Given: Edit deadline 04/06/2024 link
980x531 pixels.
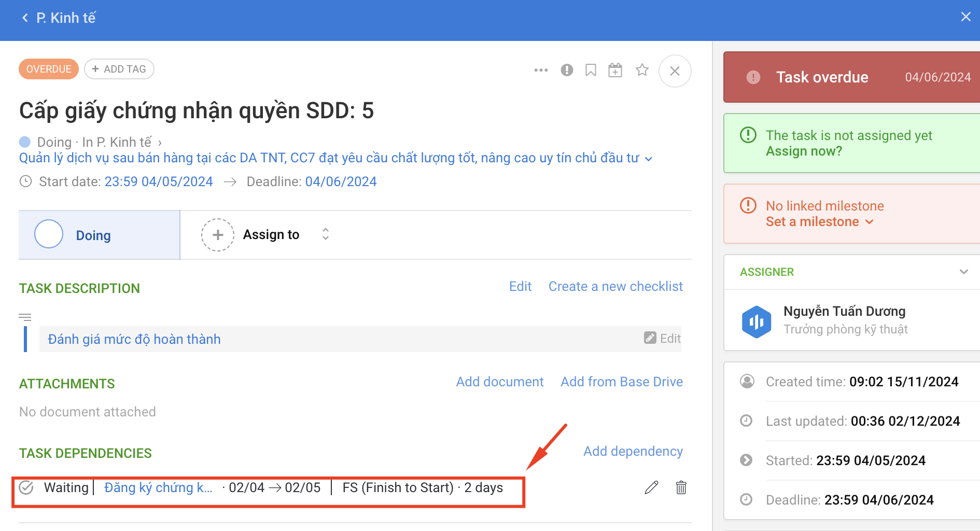Looking at the screenshot, I should 341,181.
